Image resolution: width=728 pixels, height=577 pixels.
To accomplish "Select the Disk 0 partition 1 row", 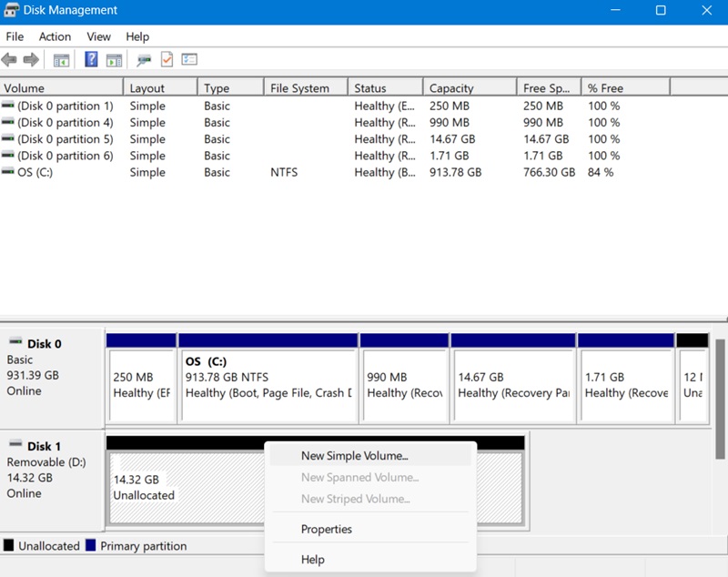I will pos(59,105).
